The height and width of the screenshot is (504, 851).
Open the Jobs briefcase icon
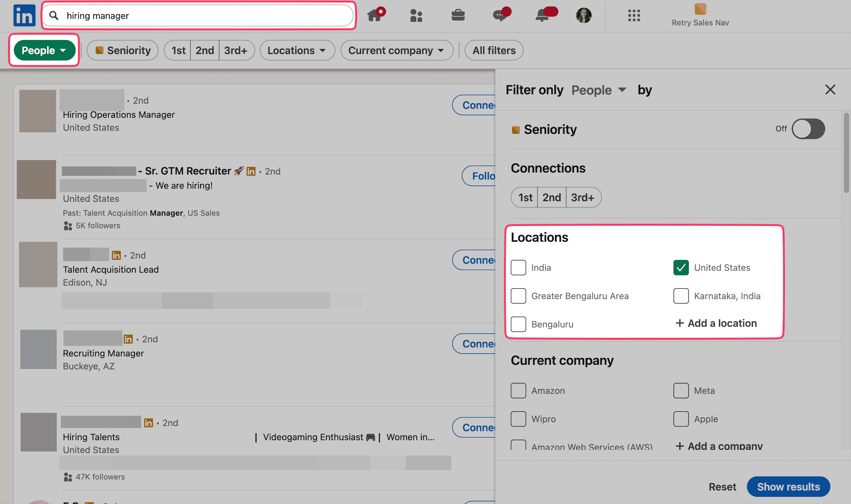coord(458,15)
